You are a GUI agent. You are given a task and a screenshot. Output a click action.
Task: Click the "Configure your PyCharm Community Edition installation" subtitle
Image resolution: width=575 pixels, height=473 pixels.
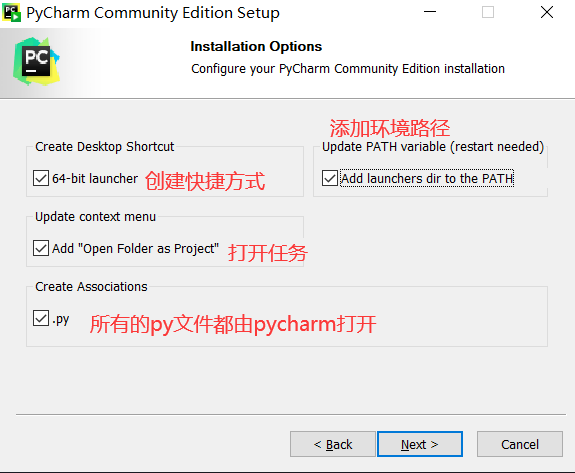tap(348, 69)
